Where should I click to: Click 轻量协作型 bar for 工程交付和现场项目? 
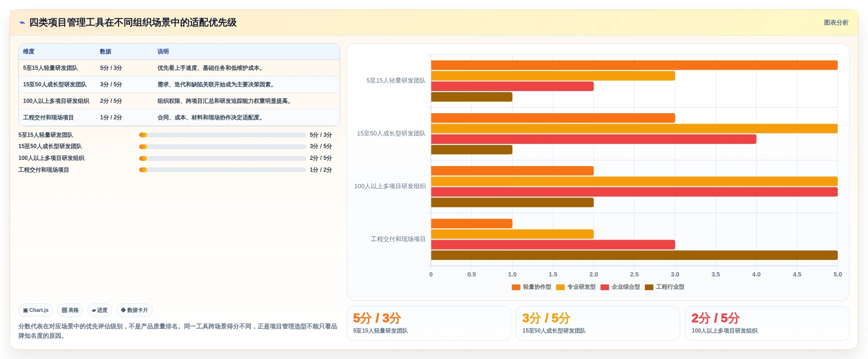(471, 224)
